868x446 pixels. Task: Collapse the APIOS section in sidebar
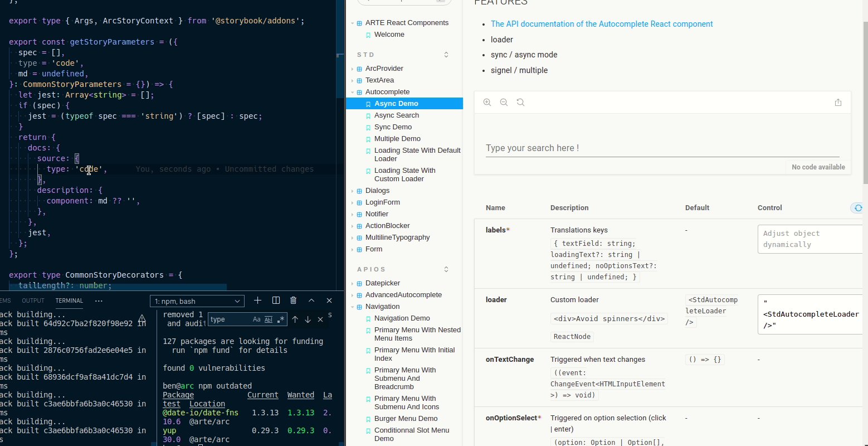(x=446, y=269)
